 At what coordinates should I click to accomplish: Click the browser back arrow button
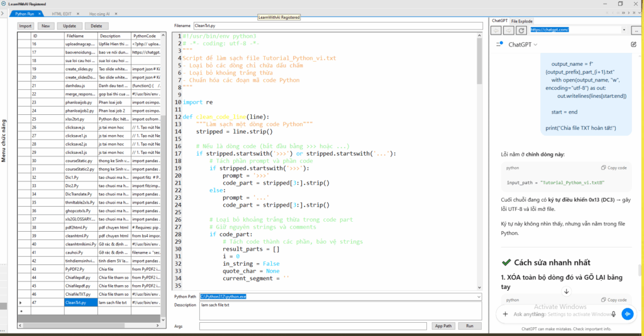coord(496,30)
